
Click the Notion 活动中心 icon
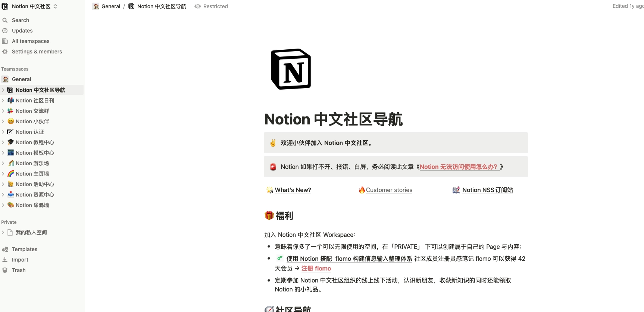pyautogui.click(x=11, y=184)
